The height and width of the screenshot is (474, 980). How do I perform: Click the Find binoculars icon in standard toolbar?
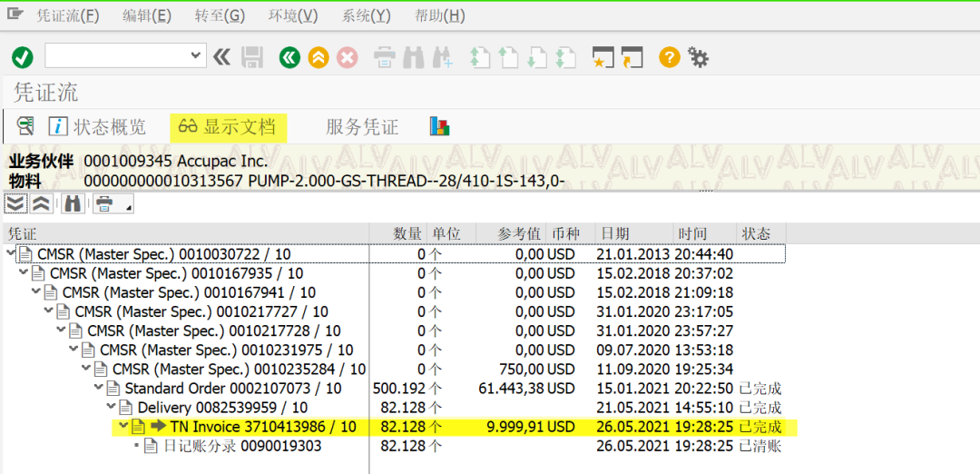(x=413, y=58)
